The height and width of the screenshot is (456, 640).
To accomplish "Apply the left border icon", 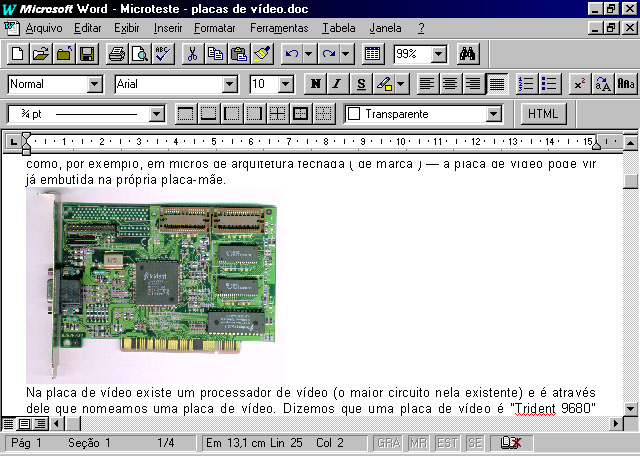I will 232,114.
